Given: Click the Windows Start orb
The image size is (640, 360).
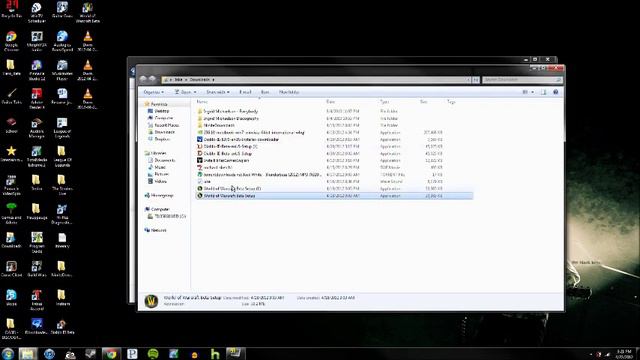Looking at the screenshot, I should point(8,353).
